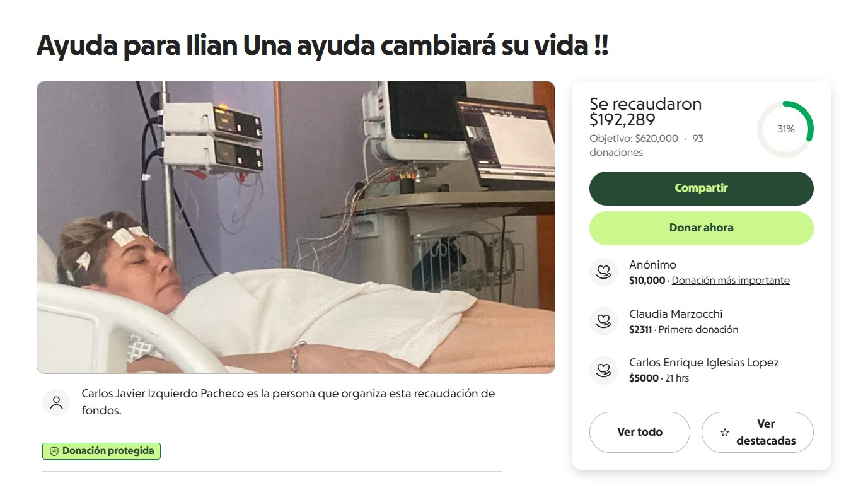Click donor name Claudia Marzocchi
This screenshot has height=490, width=868.
[676, 314]
